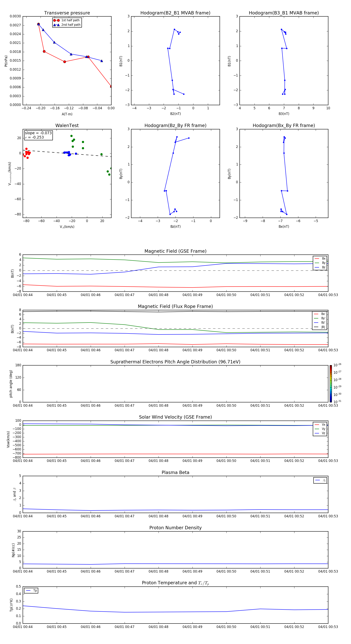This screenshot has height=644, width=351.
Task: Click the "r = -0.253" correlation annotation
Action: tap(35, 137)
